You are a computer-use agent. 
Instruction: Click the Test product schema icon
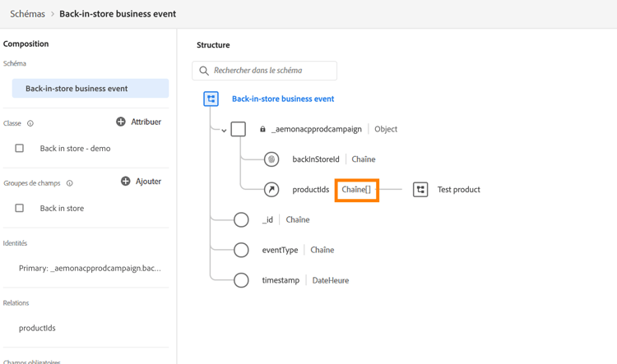point(420,190)
